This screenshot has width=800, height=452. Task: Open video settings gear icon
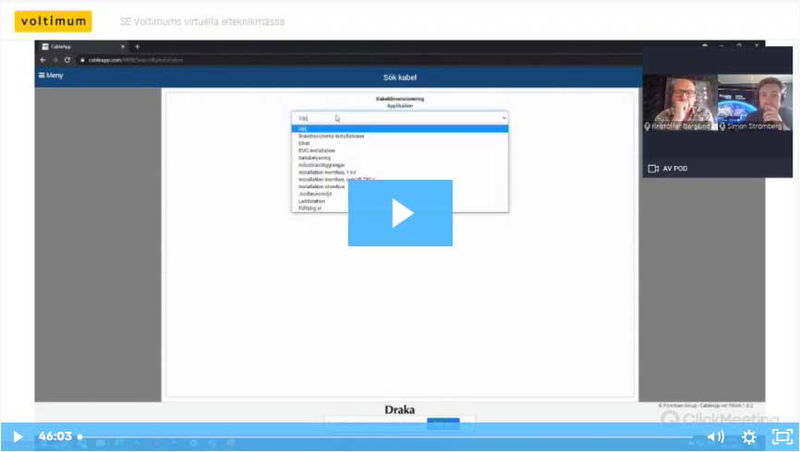[748, 437]
